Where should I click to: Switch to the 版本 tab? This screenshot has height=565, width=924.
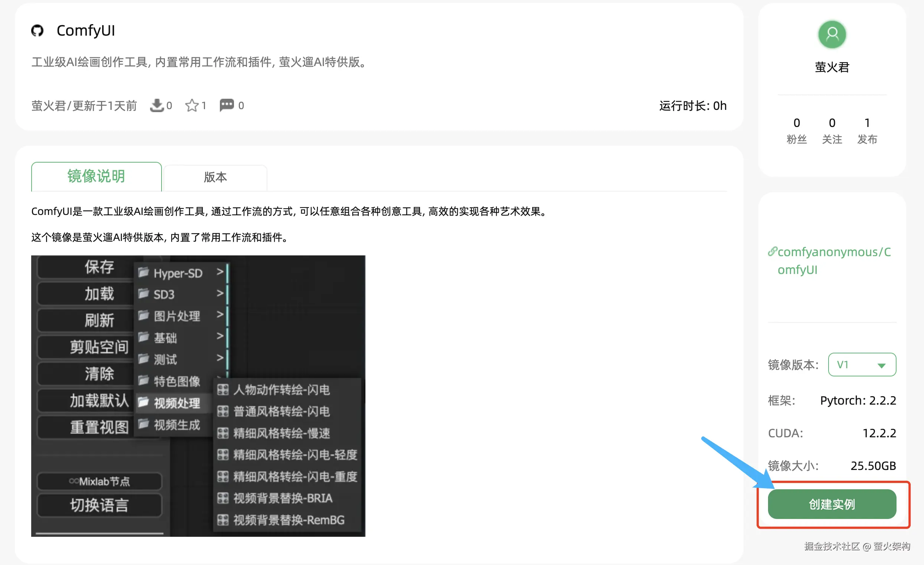[x=215, y=177]
